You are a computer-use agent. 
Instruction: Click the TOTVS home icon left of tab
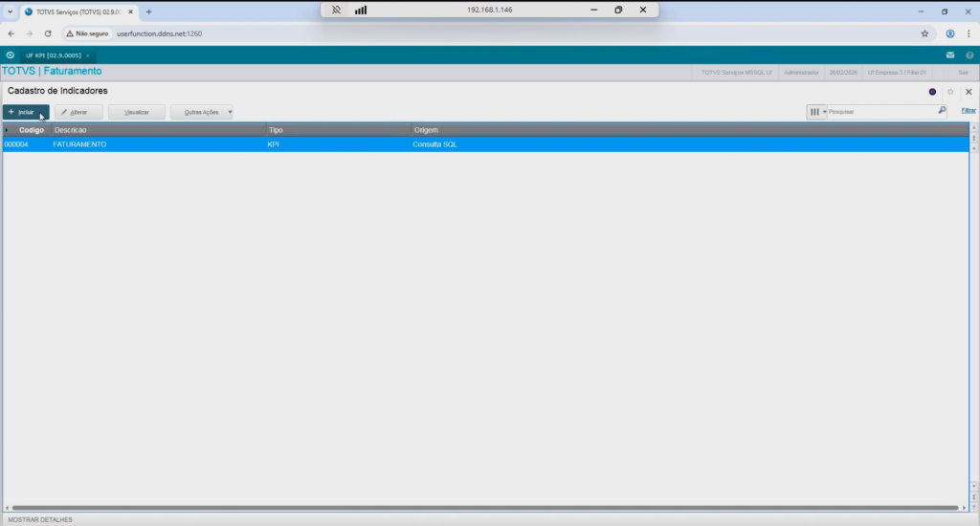point(10,55)
